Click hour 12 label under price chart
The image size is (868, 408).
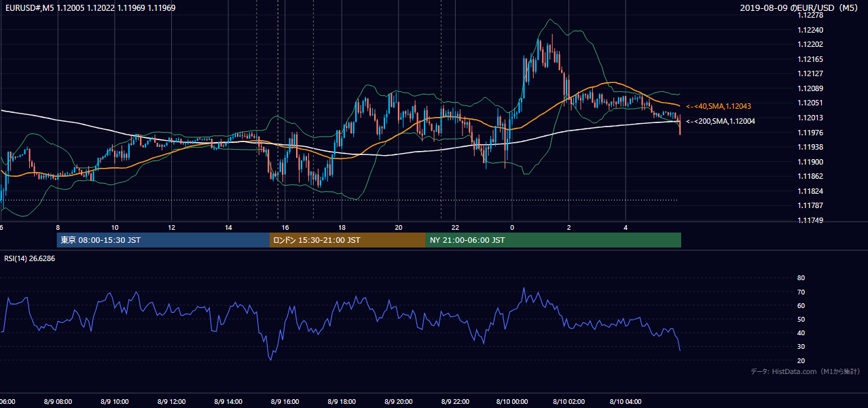(x=171, y=228)
